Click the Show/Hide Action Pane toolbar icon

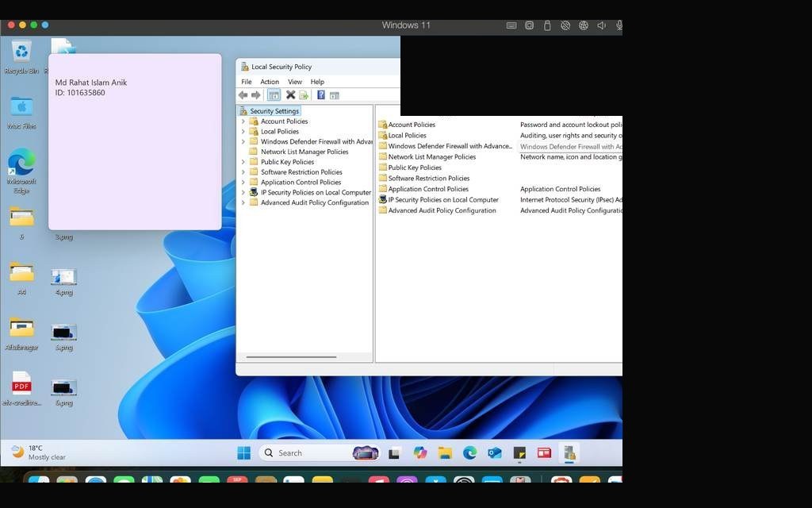(x=335, y=95)
